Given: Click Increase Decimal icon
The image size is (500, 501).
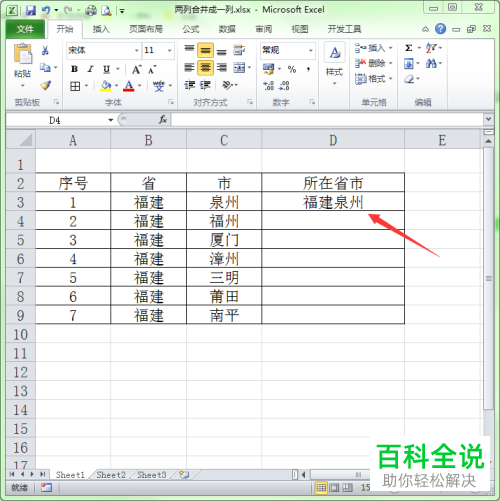Looking at the screenshot, I should (268, 86).
